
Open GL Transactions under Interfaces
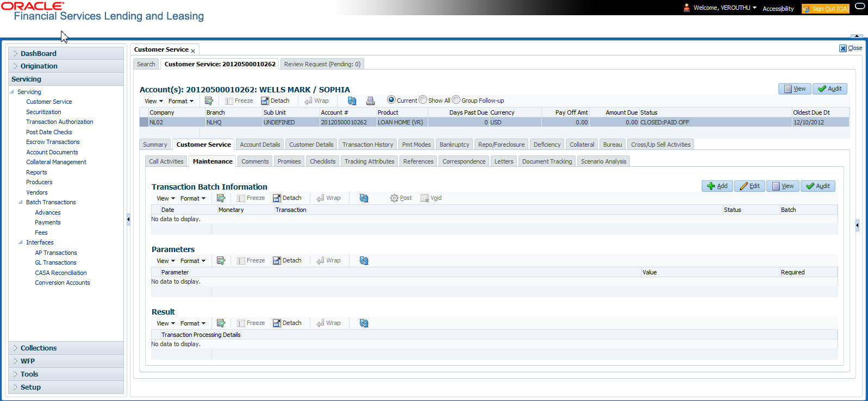coord(55,262)
